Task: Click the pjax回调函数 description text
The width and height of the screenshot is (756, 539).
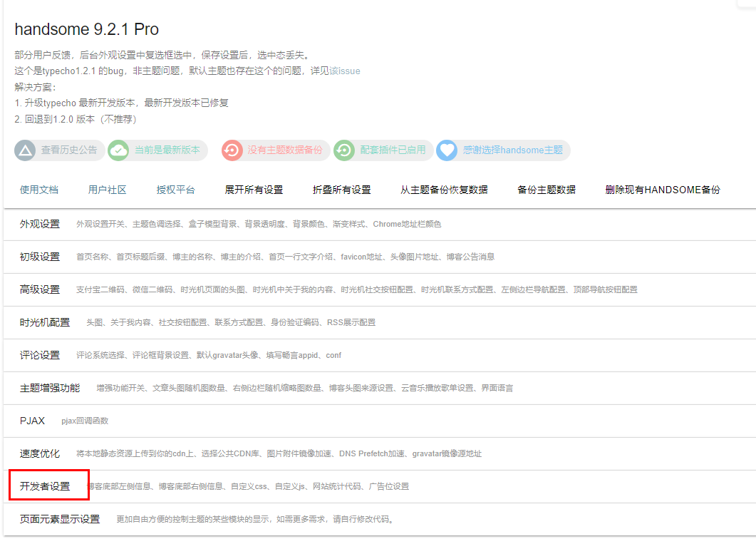Action: pyautogui.click(x=85, y=421)
